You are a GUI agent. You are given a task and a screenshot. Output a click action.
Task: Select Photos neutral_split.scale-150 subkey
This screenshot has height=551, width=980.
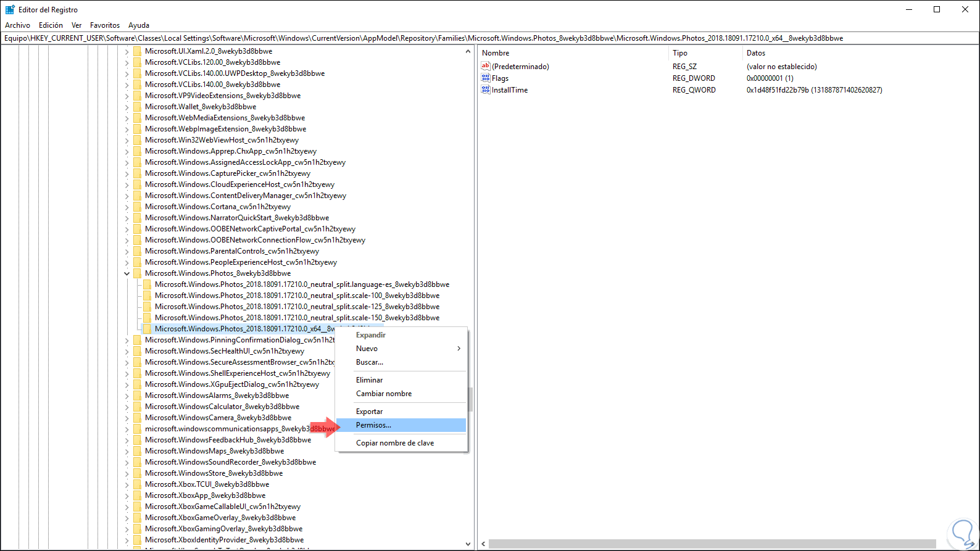click(x=297, y=318)
